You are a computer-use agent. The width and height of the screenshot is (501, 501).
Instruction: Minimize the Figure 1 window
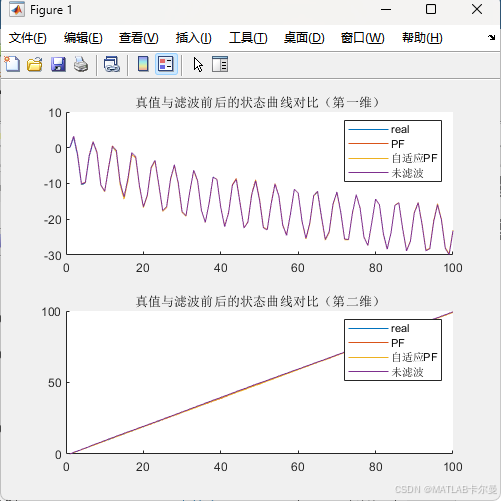[x=386, y=9]
